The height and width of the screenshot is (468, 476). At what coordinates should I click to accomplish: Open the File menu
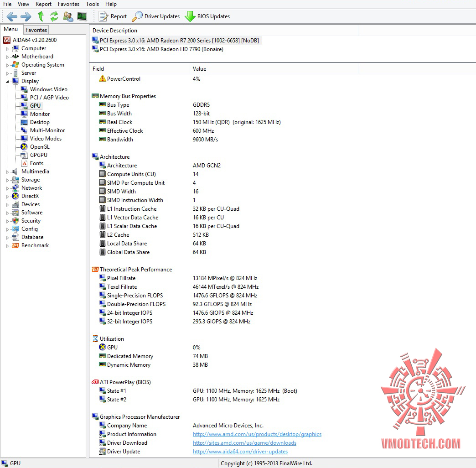pos(7,4)
